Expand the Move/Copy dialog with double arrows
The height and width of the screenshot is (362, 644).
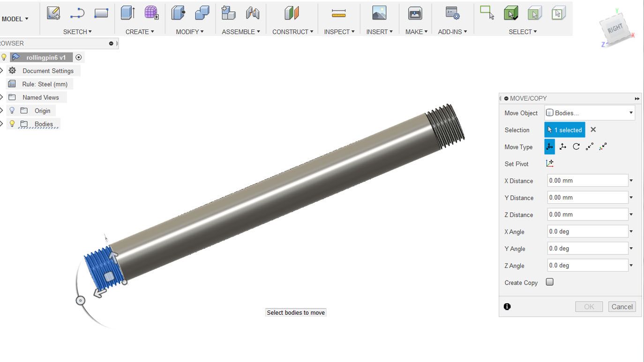[x=637, y=98]
